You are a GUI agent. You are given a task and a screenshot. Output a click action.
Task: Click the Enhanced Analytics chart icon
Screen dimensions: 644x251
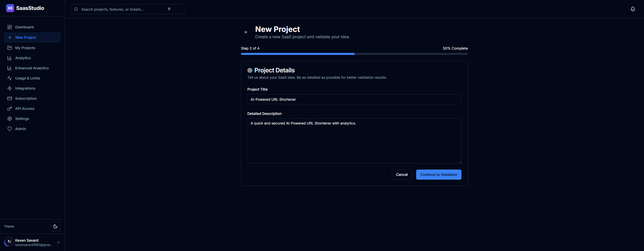[9, 68]
